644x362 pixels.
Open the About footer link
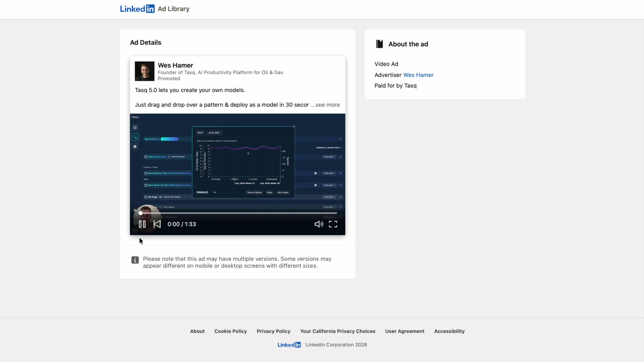click(197, 331)
